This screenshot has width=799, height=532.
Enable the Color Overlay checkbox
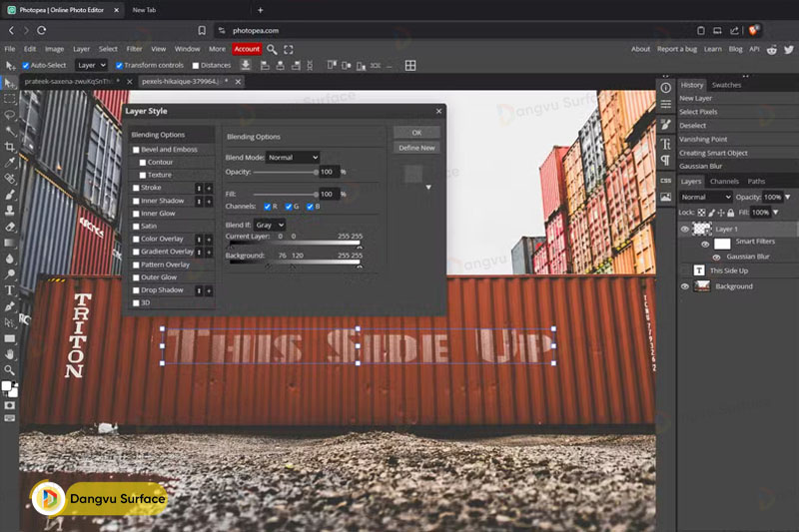136,240
